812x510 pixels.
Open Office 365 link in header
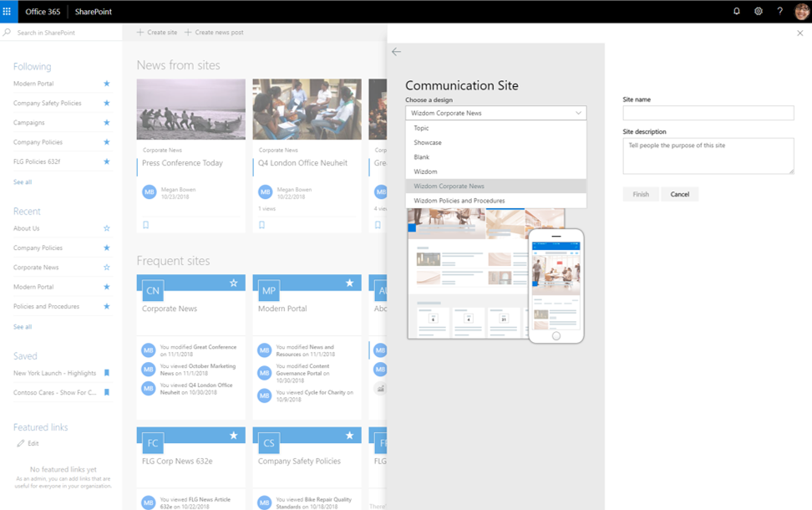click(x=43, y=12)
